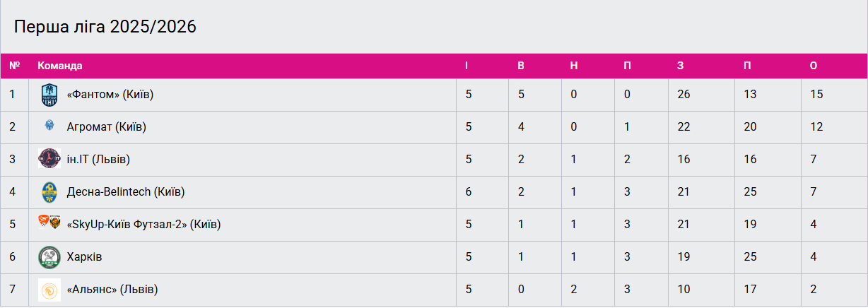Click the Харків team logo
Image resolution: width=868 pixels, height=308 pixels.
point(49,257)
